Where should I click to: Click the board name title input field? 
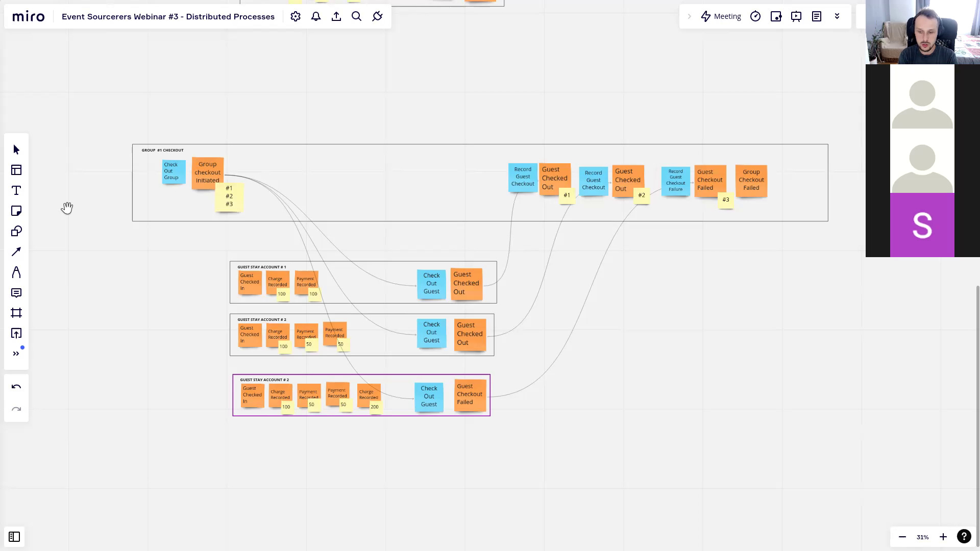point(168,16)
